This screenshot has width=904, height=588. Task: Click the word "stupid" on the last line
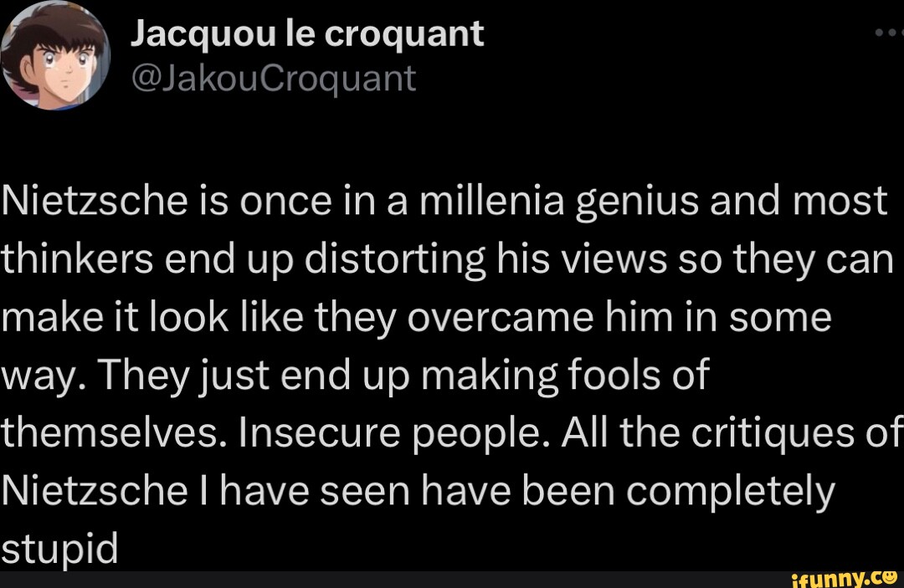(59, 551)
